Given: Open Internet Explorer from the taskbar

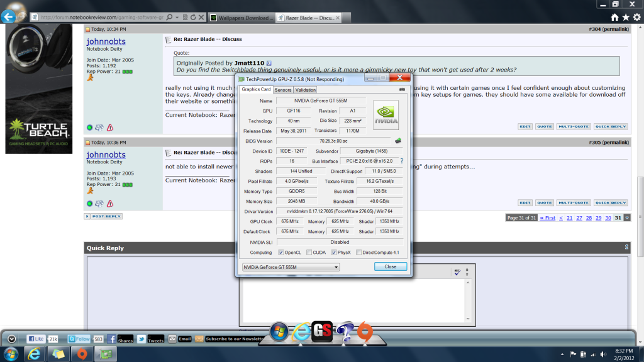Looking at the screenshot, I should point(34,354).
